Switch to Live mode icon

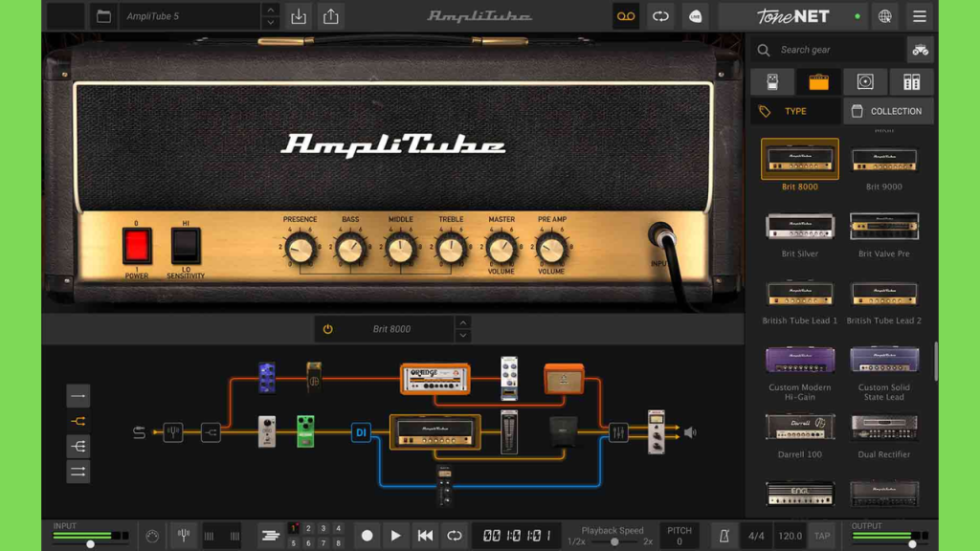click(695, 16)
